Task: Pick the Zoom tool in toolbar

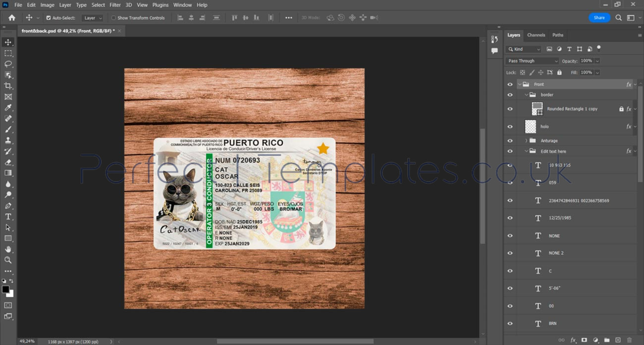Action: (x=8, y=260)
